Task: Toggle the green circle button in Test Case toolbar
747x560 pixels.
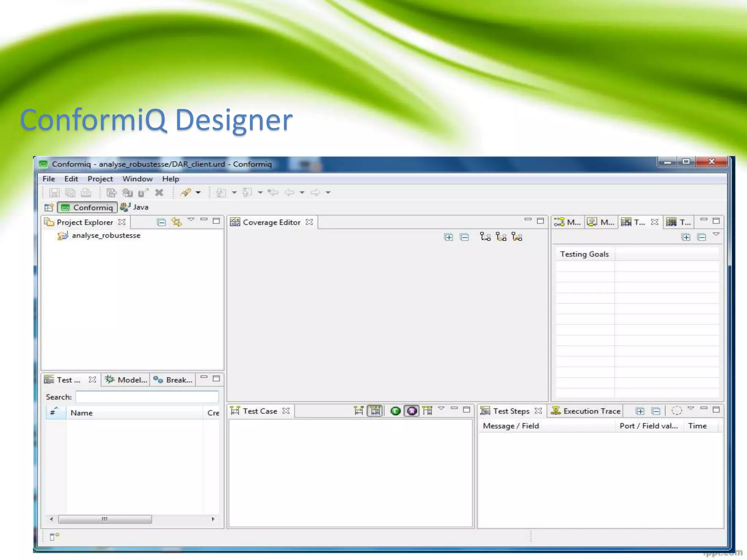Action: pyautogui.click(x=395, y=411)
